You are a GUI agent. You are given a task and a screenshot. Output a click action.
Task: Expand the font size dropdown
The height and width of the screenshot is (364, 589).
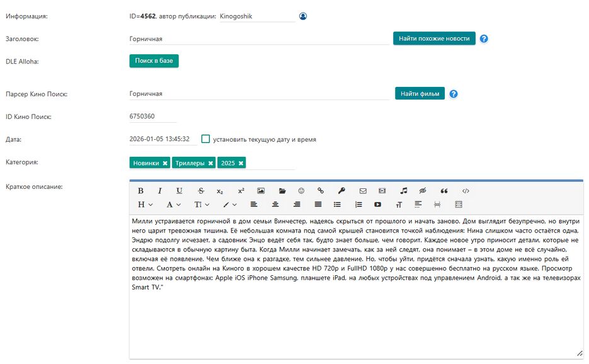click(201, 205)
